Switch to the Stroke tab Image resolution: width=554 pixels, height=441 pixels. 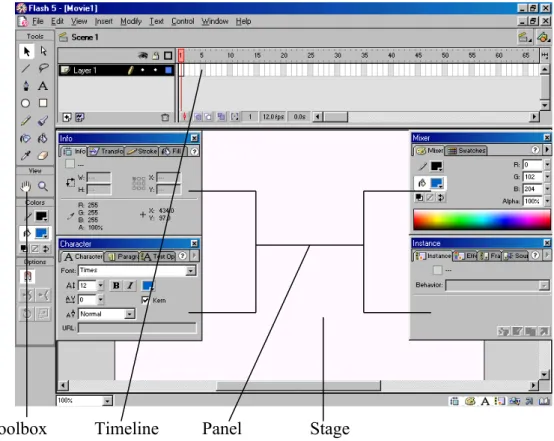(x=141, y=151)
